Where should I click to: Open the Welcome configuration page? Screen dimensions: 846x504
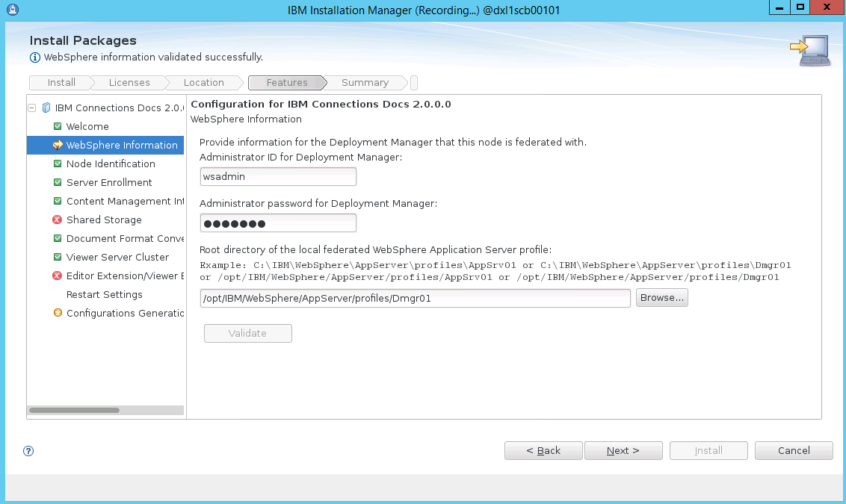point(87,126)
